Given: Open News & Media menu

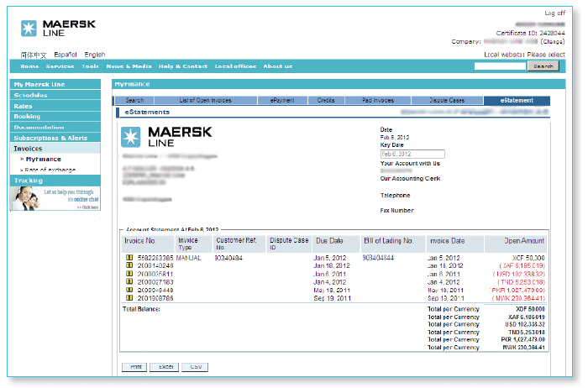Looking at the screenshot, I should point(129,66).
